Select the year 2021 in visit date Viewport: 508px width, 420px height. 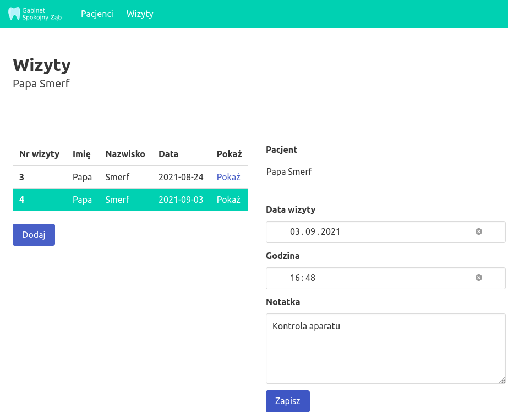click(330, 232)
